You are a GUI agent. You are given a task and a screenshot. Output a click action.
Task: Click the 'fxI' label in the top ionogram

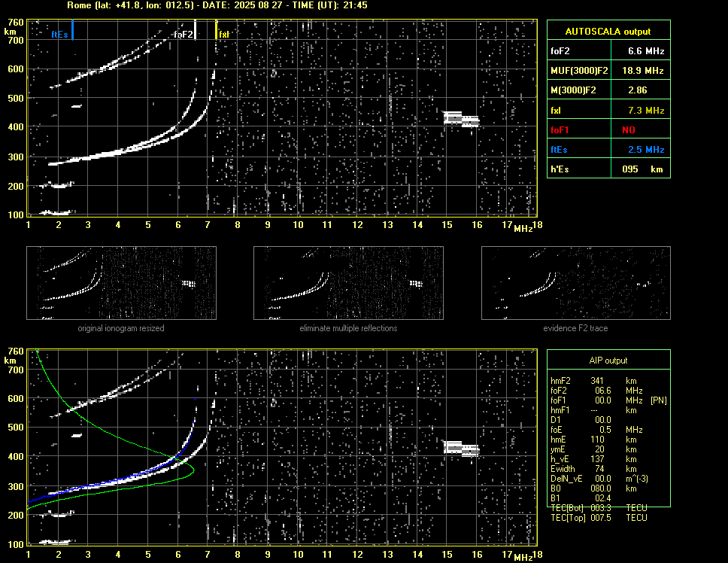tap(224, 35)
